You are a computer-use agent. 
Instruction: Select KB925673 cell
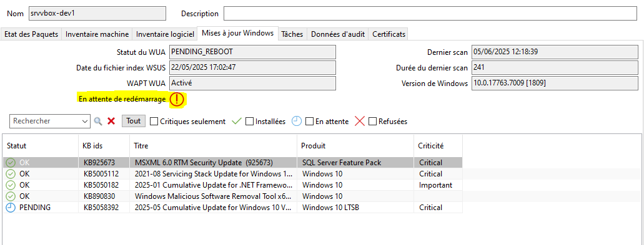pyautogui.click(x=104, y=163)
